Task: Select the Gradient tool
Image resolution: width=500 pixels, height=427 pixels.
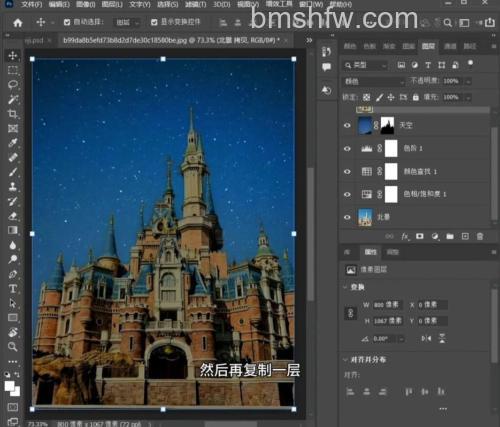Action: [x=13, y=230]
